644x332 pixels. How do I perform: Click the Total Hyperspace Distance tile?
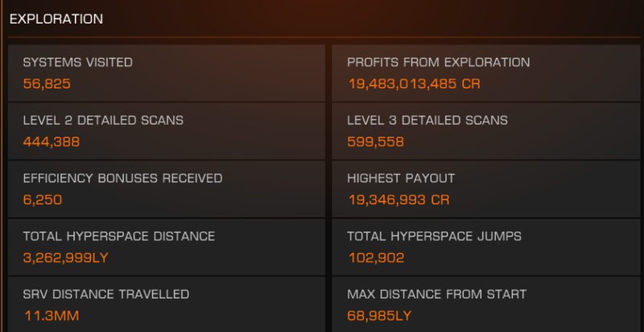[167, 247]
